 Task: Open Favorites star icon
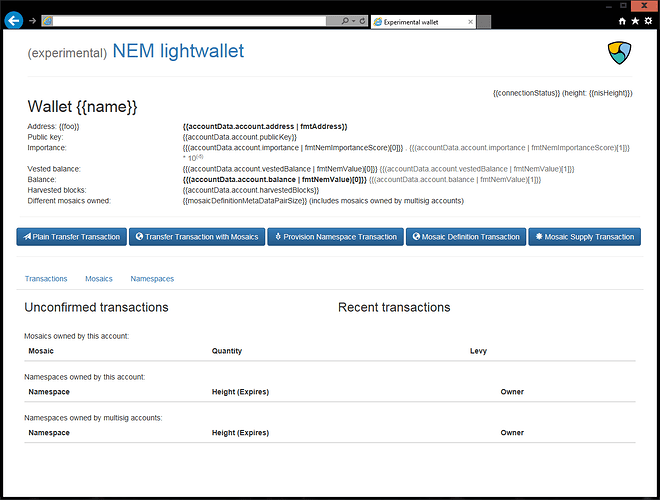(x=635, y=21)
